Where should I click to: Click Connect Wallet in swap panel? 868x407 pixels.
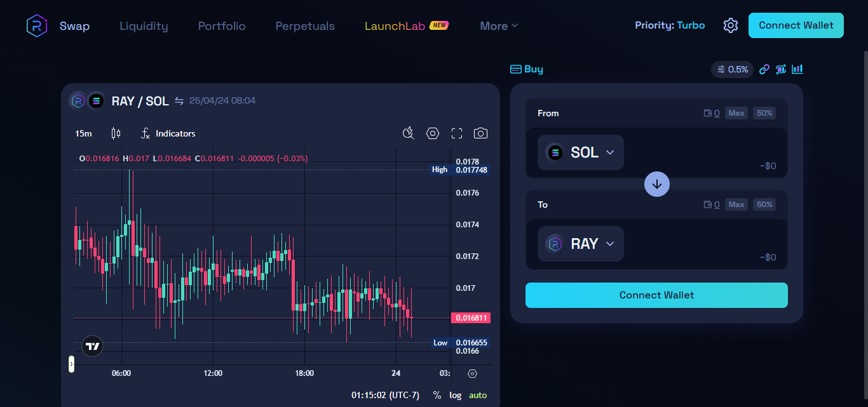coord(656,295)
